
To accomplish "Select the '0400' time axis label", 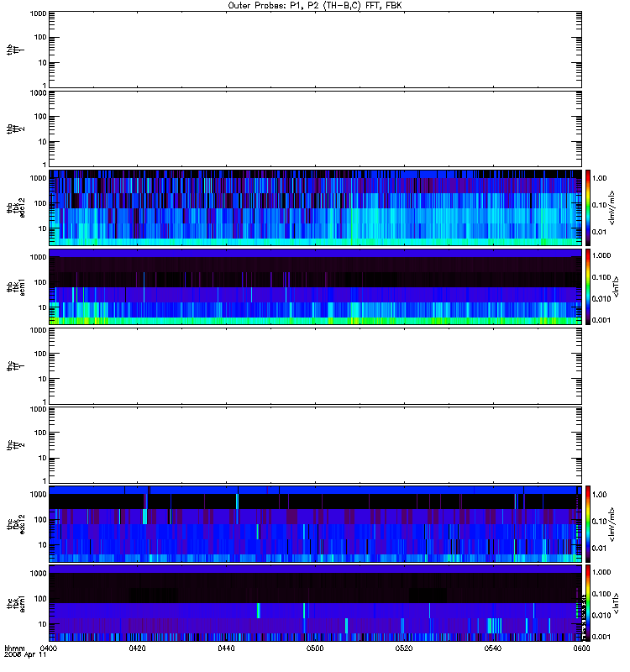I will coord(49,648).
